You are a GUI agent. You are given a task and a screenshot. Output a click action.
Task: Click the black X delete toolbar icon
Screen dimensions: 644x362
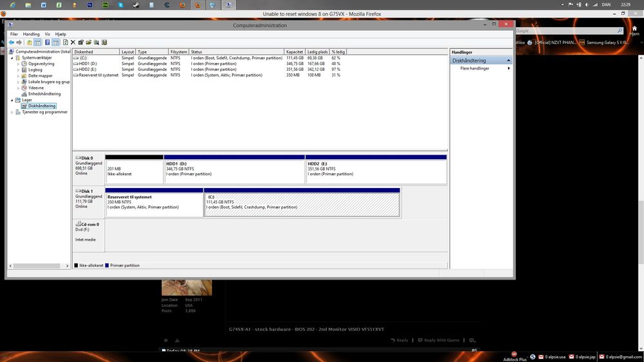click(x=73, y=43)
